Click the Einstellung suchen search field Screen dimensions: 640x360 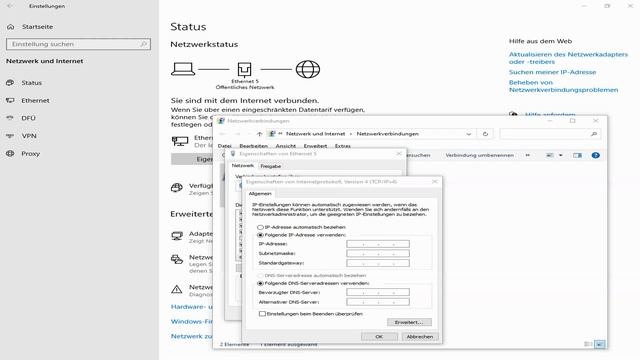(78, 44)
